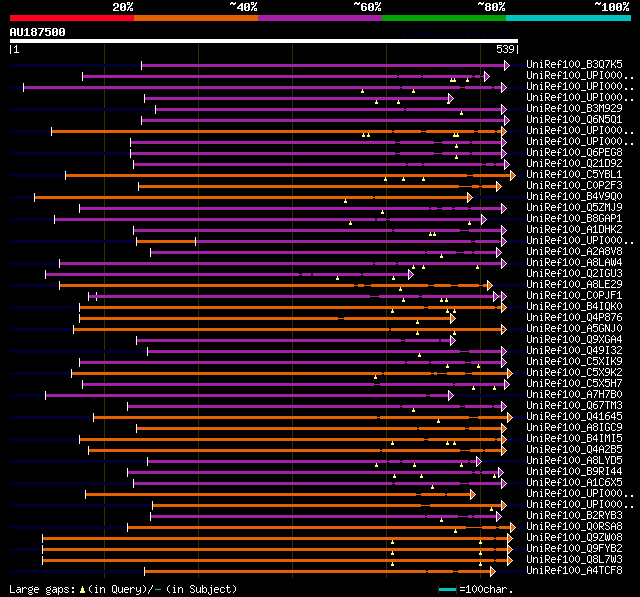Select the UniRef100_A8LYD5 label
Screen dimensions: 640x597
(574, 461)
